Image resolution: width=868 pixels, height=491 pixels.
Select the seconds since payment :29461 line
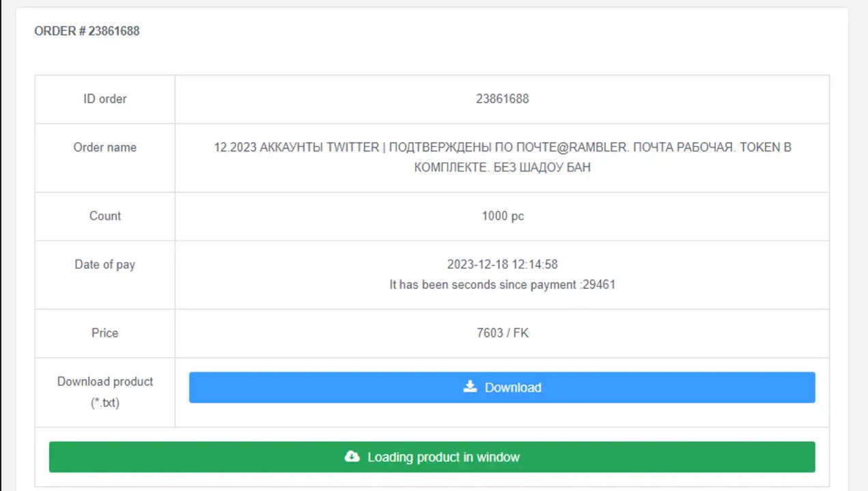[x=502, y=285]
